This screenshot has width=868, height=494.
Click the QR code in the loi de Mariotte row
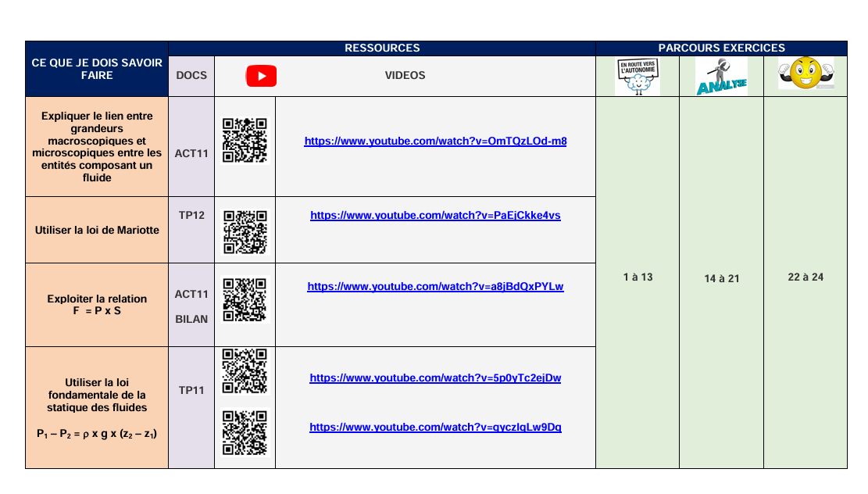click(x=245, y=232)
